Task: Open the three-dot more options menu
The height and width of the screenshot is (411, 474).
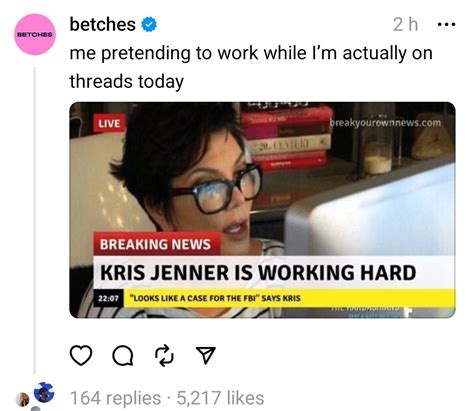Action: [x=446, y=24]
